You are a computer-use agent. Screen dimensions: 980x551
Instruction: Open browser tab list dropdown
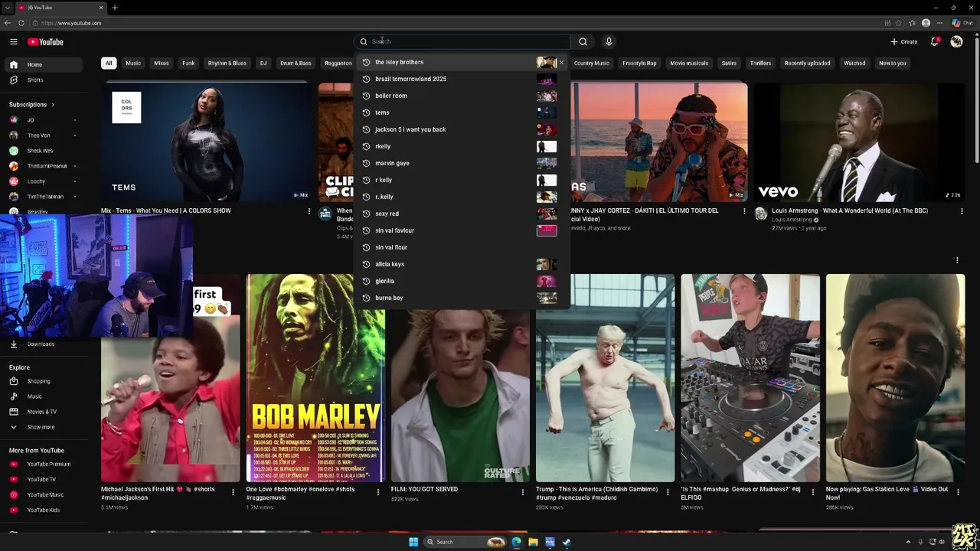pyautogui.click(x=8, y=8)
